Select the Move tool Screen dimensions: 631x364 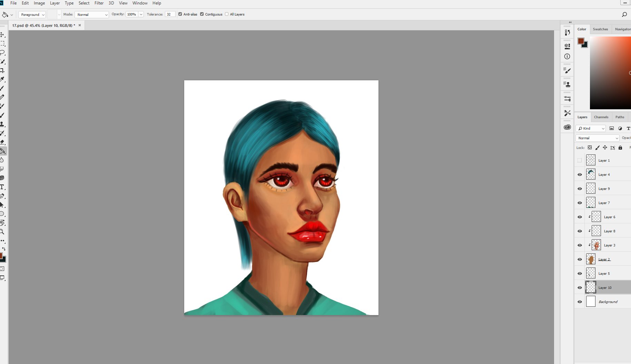pyautogui.click(x=2, y=35)
